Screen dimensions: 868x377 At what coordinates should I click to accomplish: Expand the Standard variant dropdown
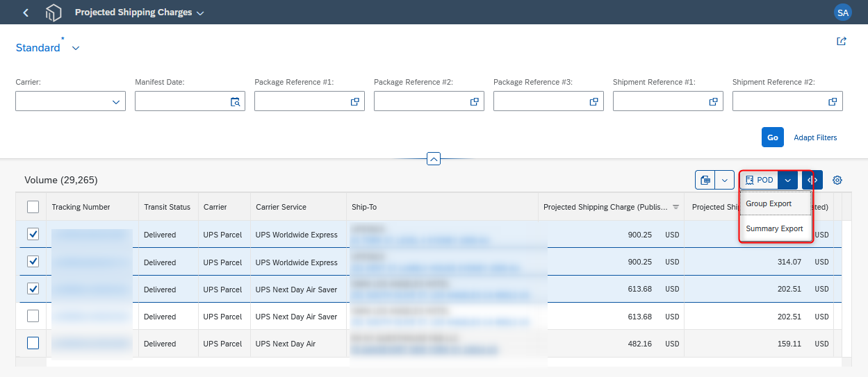pyautogui.click(x=76, y=48)
